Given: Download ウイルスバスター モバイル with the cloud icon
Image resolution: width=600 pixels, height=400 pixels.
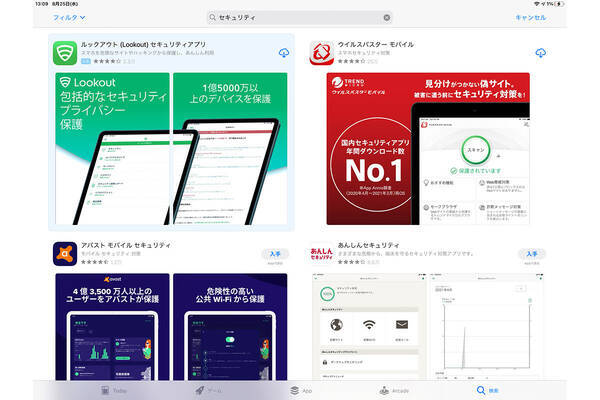Looking at the screenshot, I should 540,53.
